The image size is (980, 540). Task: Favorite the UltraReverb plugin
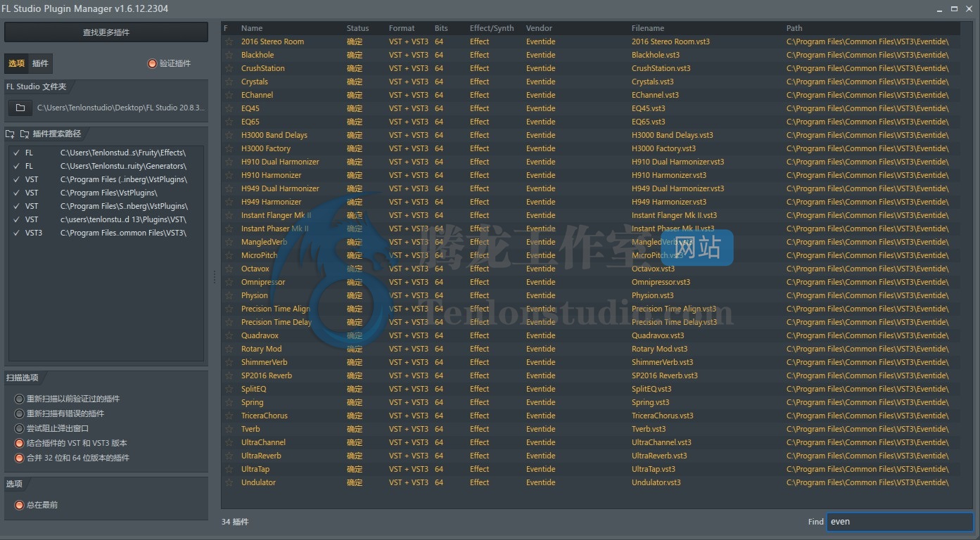[x=229, y=456]
